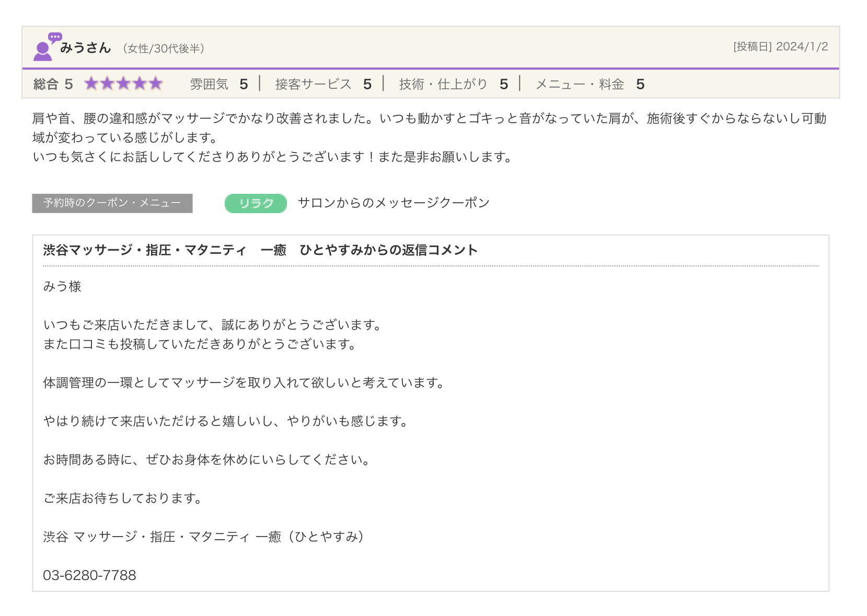Click the reviewer name みうさん
The height and width of the screenshot is (616, 867).
(x=86, y=48)
